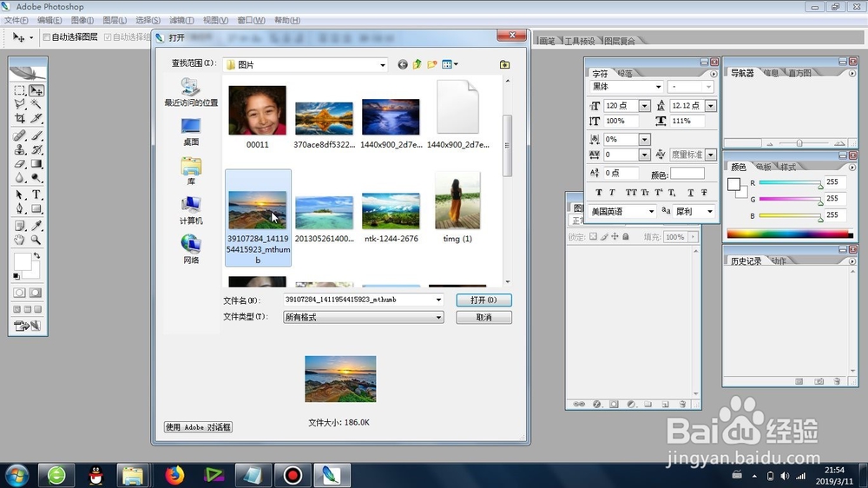Expand the 查找范围 folder dropdown
The image size is (868, 488).
click(383, 65)
